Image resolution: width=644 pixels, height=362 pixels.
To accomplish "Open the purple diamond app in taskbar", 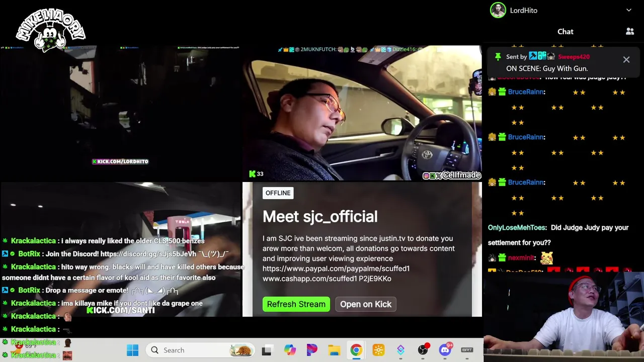I will (400, 350).
